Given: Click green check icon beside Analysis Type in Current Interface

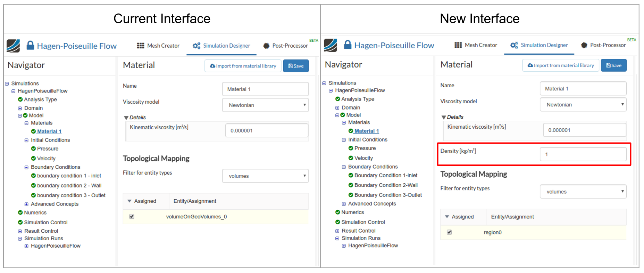Looking at the screenshot, I should click(x=20, y=99).
